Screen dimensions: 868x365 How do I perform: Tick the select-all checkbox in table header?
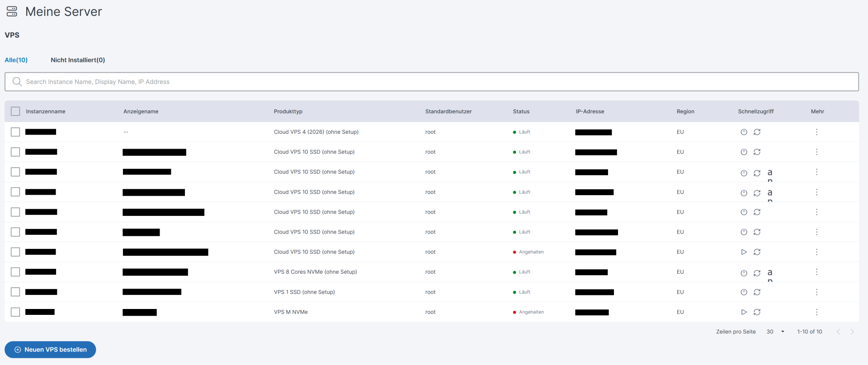[15, 111]
